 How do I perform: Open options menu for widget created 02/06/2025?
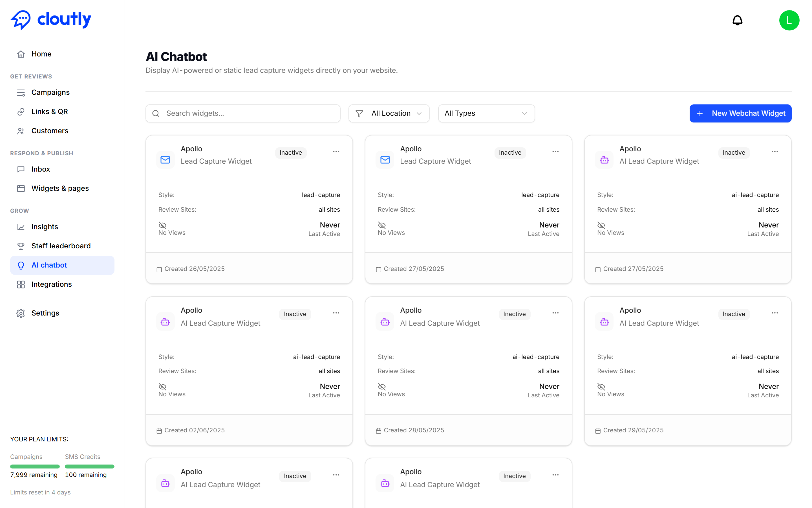(336, 313)
